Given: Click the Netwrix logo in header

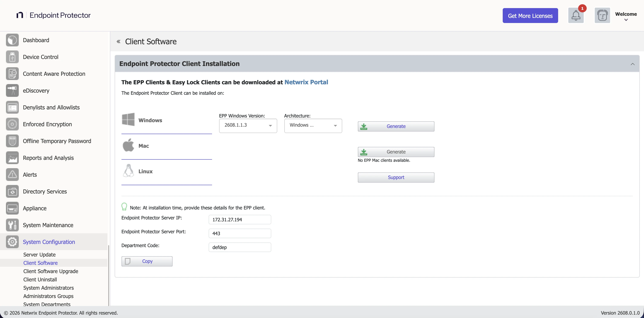Looking at the screenshot, I should [x=20, y=15].
